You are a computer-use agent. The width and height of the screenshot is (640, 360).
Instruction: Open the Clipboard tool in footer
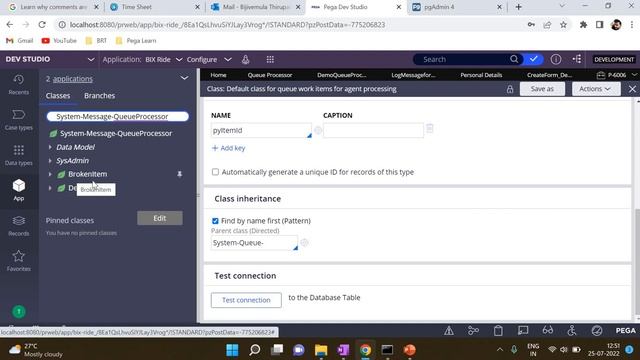tap(498, 331)
